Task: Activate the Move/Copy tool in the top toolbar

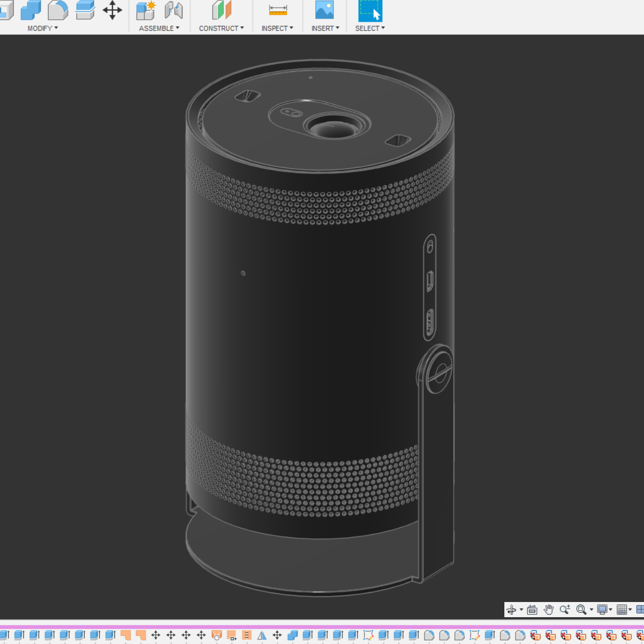Action: coord(112,10)
